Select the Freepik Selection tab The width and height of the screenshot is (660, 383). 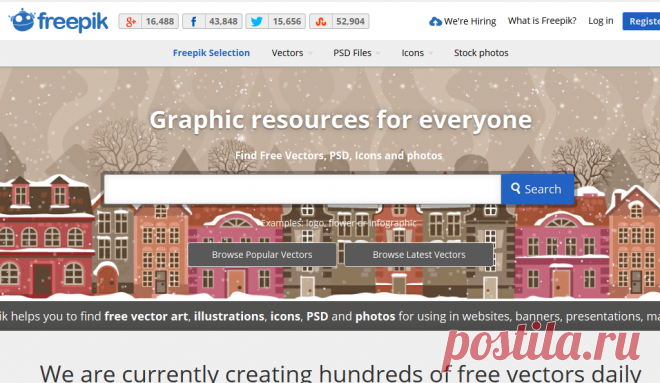[x=211, y=53]
